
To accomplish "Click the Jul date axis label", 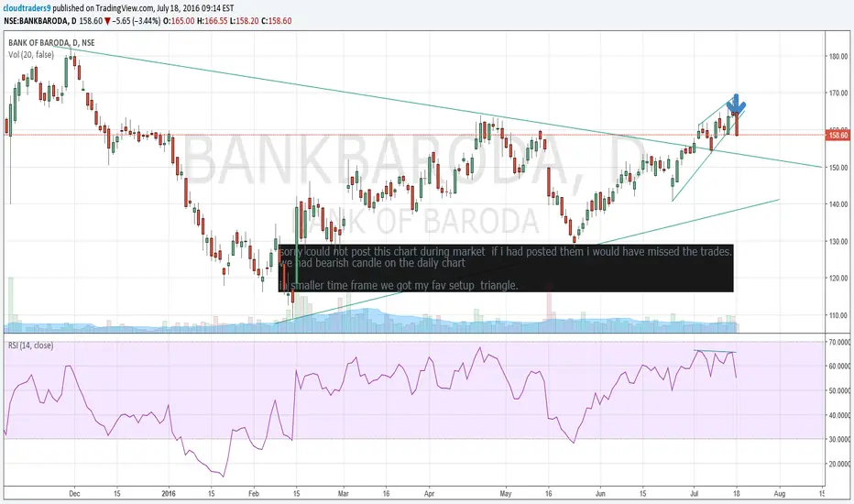I will pyautogui.click(x=694, y=494).
